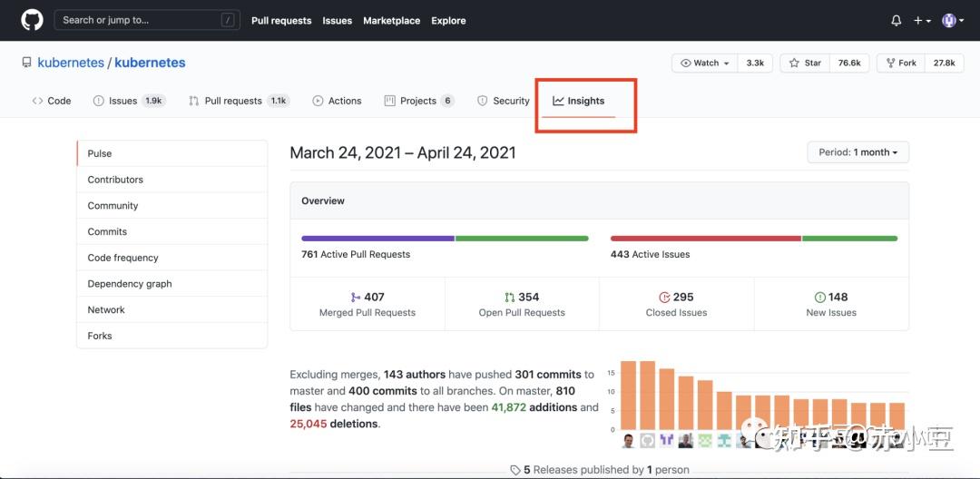Click the Star repository button
This screenshot has height=479, width=980.
point(806,63)
